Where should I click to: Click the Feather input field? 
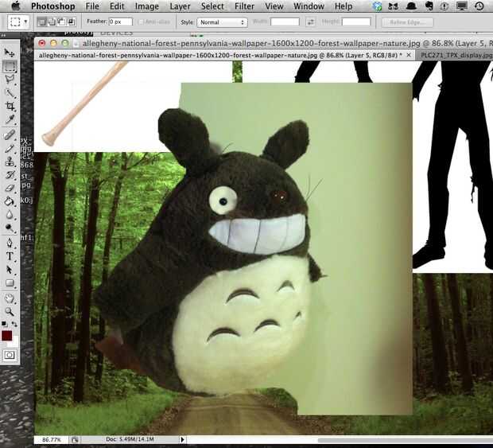coord(120,21)
